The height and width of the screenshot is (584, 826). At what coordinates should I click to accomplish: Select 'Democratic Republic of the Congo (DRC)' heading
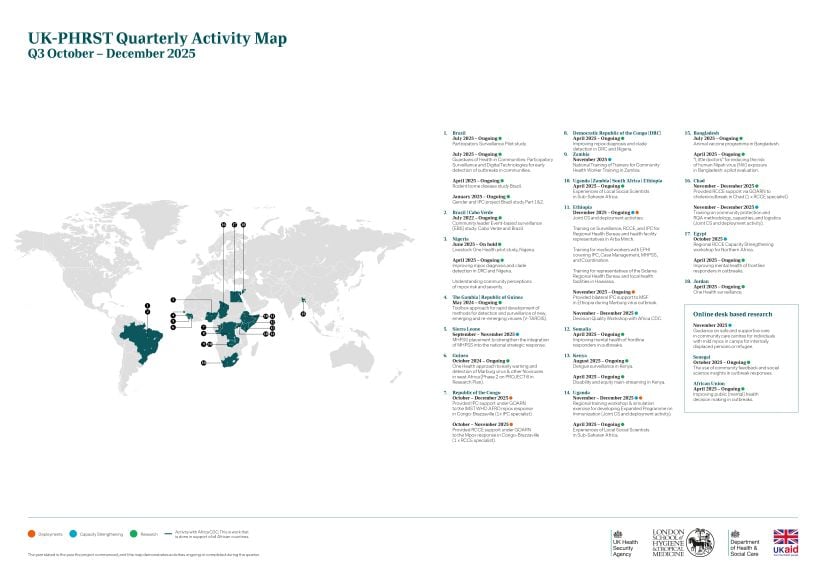(616, 133)
